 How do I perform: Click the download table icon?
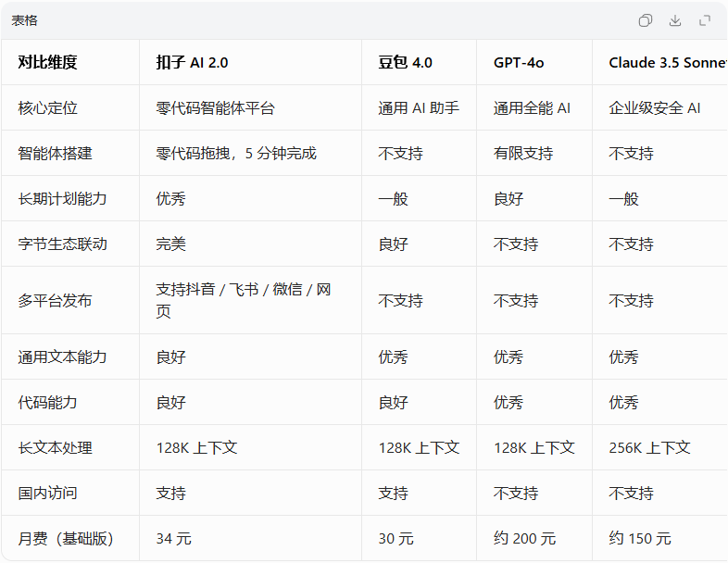[675, 20]
